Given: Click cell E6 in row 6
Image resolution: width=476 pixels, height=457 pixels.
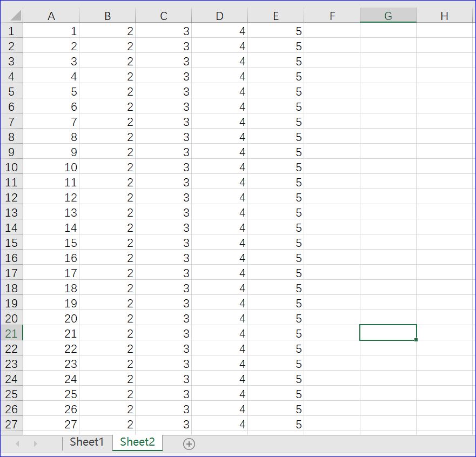Looking at the screenshot, I should point(276,106).
